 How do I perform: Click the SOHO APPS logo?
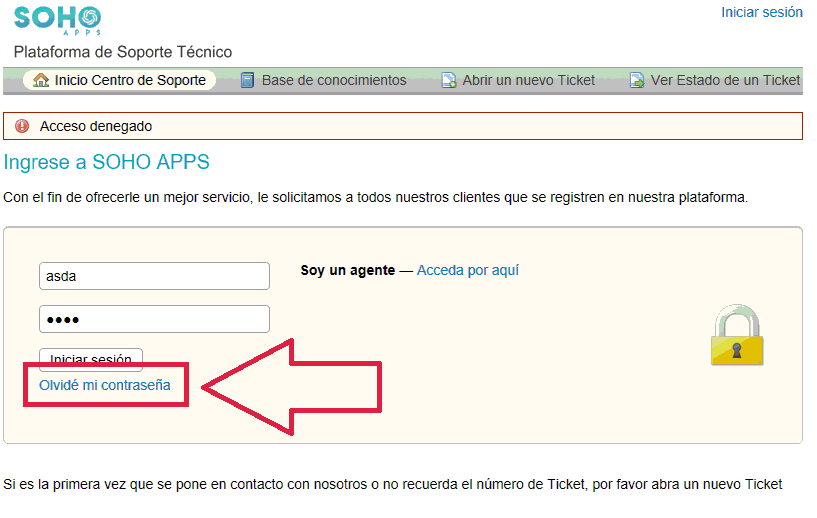[x=57, y=20]
